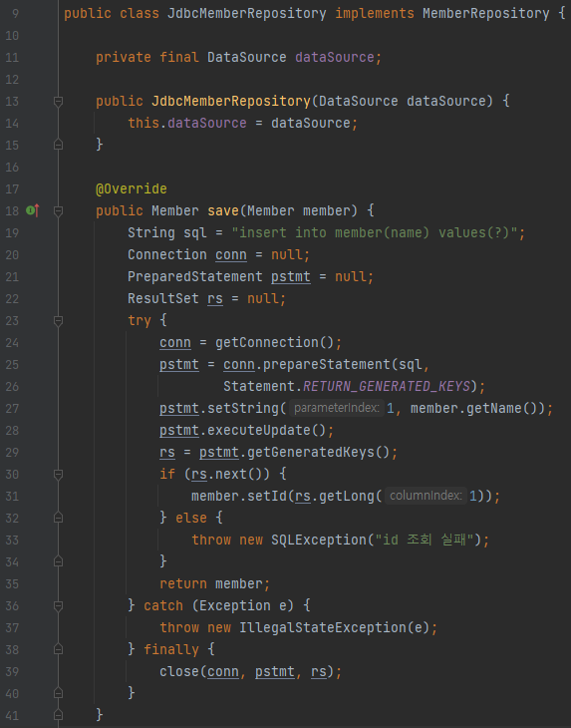
Task: Click the "id 조회 실패" string literal
Action: (424, 540)
